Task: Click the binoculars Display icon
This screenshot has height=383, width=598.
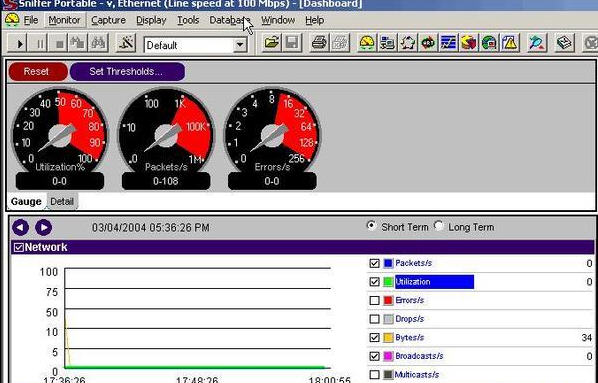Action: (x=98, y=43)
